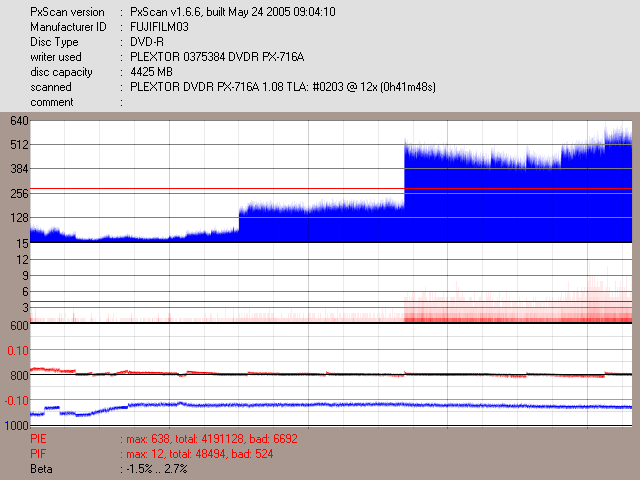
Task: Click the 9 axis label on PIF chart
Action: pyautogui.click(x=26, y=276)
